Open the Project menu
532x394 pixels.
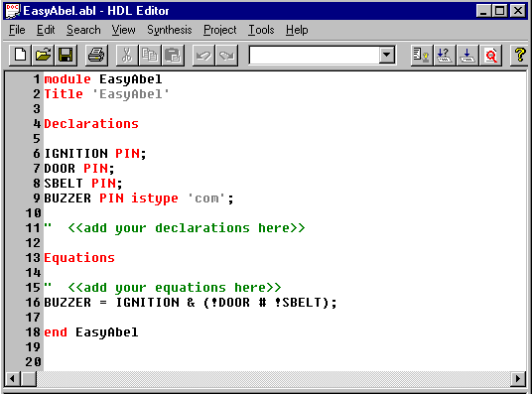pyautogui.click(x=220, y=30)
